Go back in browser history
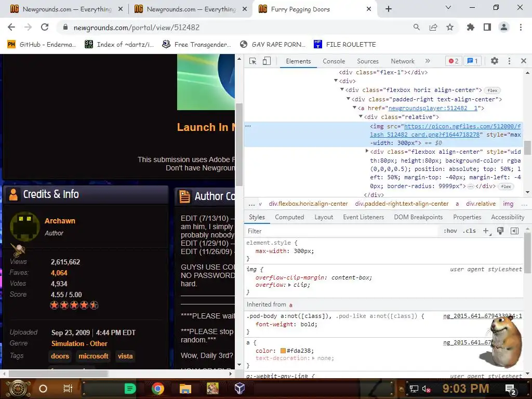Image resolution: width=532 pixels, height=399 pixels. (x=11, y=27)
